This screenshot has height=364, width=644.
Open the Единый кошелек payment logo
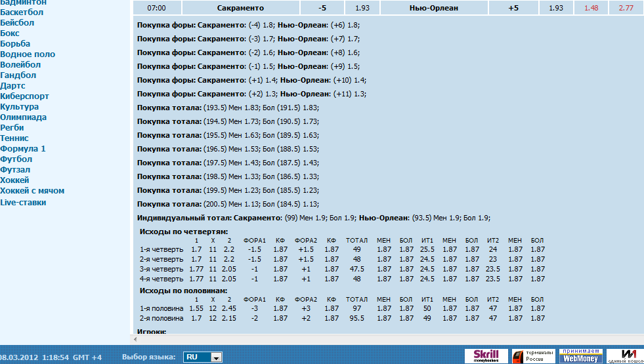click(625, 355)
